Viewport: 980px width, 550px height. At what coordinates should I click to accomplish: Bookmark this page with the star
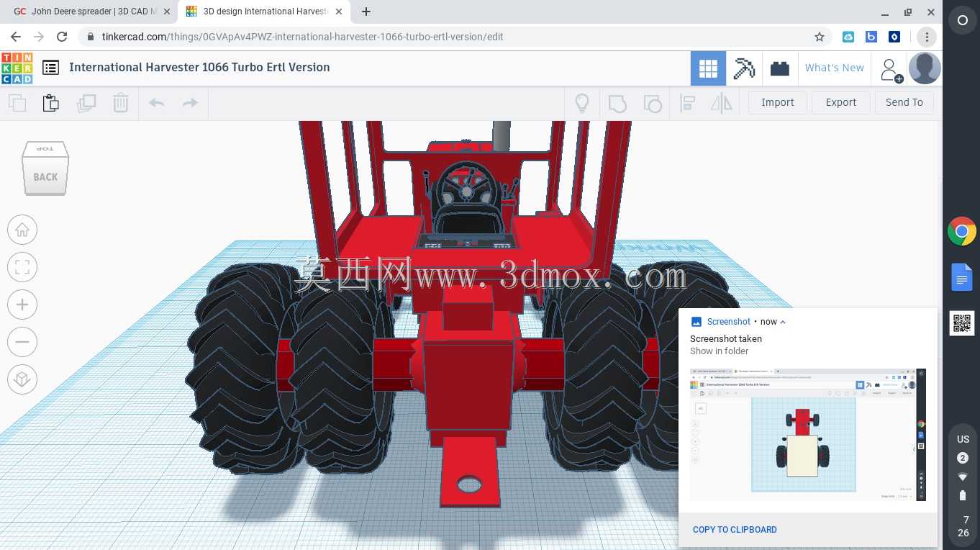tap(819, 37)
